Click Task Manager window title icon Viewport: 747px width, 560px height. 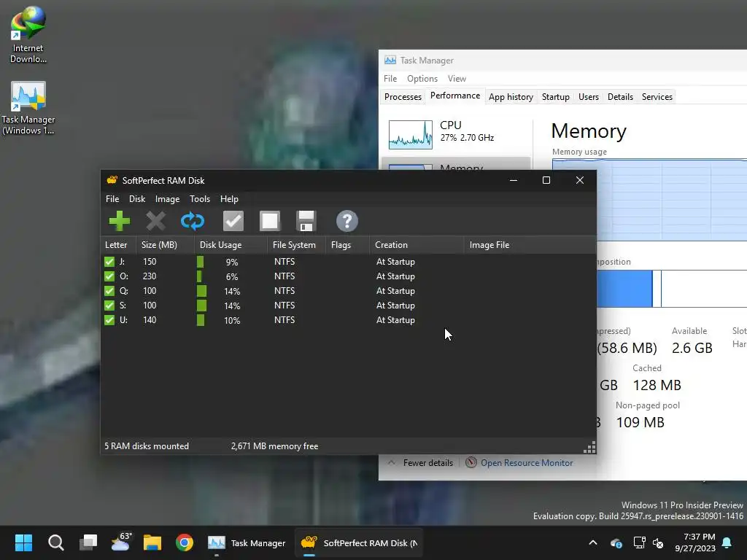point(390,60)
